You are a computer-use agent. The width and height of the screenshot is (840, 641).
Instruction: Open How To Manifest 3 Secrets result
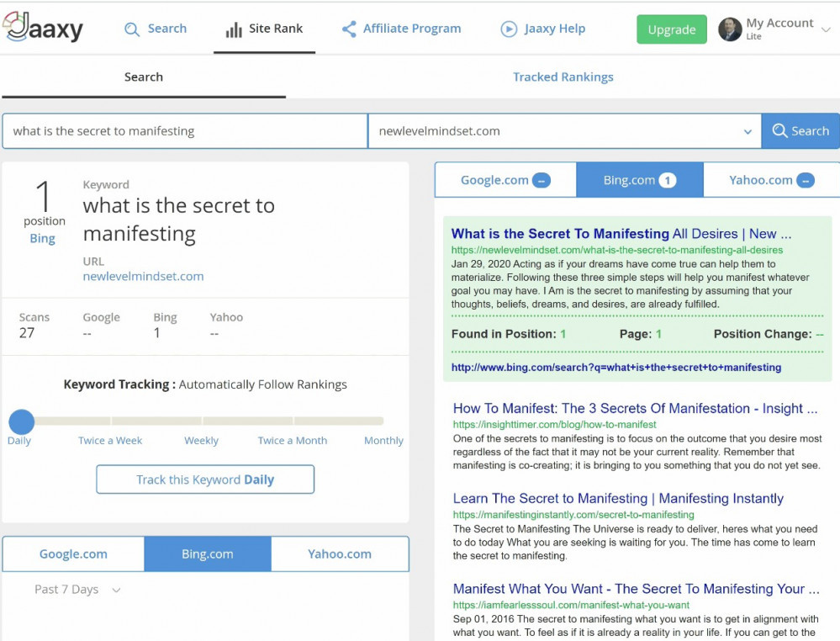[x=635, y=408]
